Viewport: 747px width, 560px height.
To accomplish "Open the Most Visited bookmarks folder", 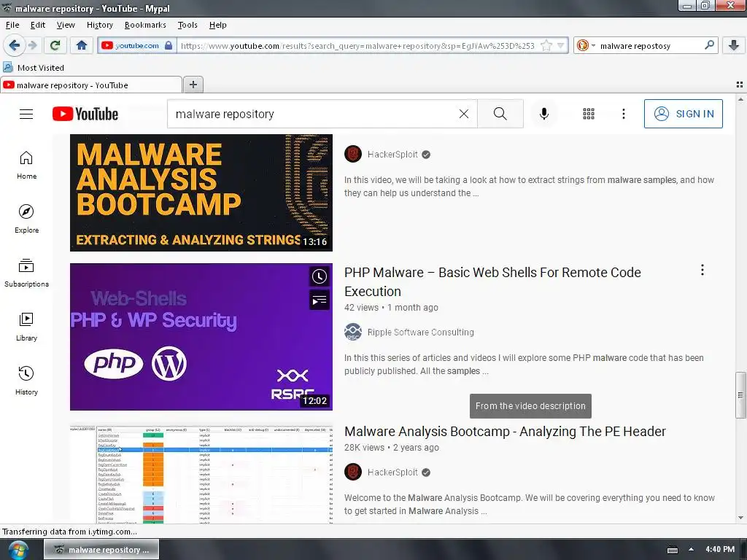I will click(x=34, y=68).
